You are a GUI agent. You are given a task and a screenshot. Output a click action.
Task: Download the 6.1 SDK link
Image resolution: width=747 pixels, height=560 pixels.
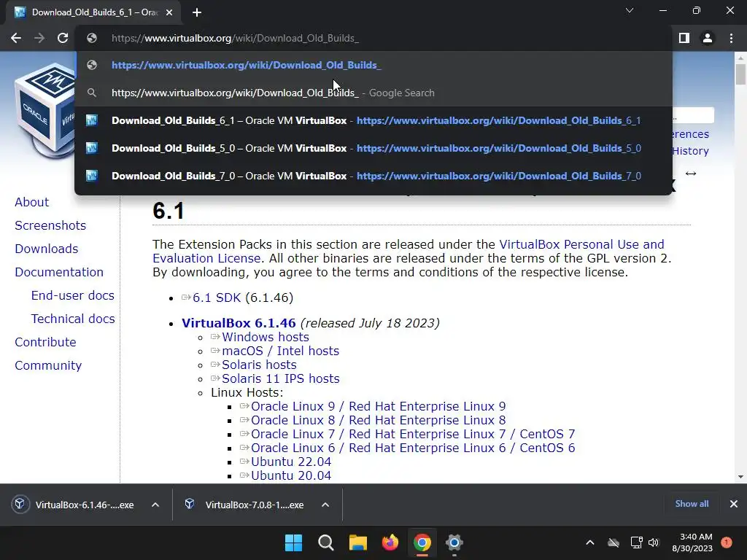217,297
